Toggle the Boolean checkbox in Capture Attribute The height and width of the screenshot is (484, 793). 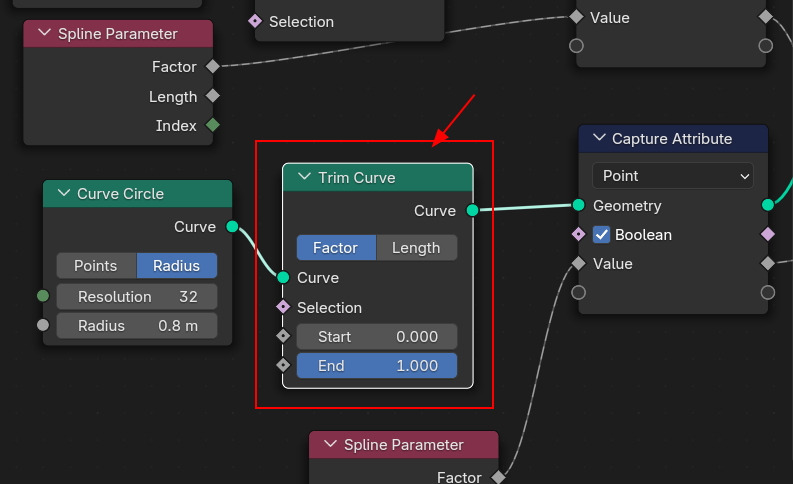[601, 235]
